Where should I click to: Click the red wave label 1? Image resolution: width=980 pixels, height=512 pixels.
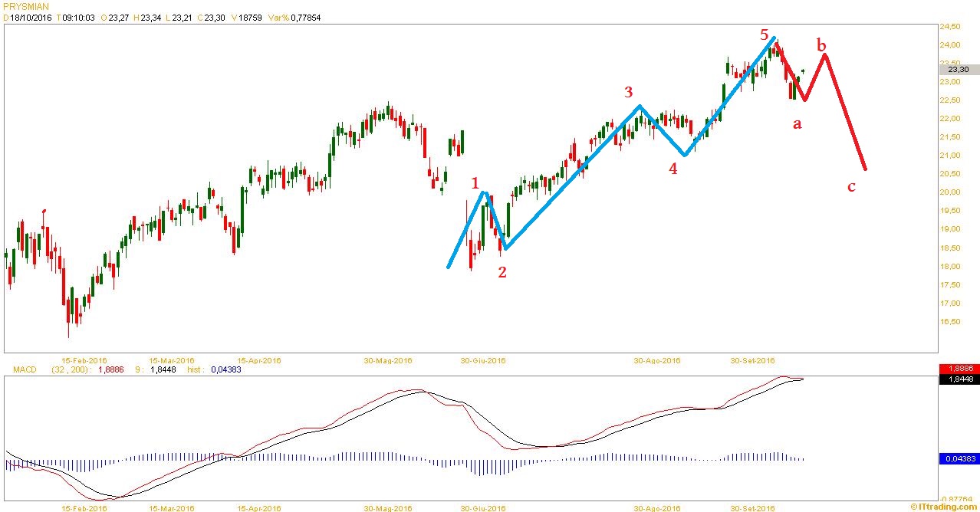pyautogui.click(x=475, y=183)
